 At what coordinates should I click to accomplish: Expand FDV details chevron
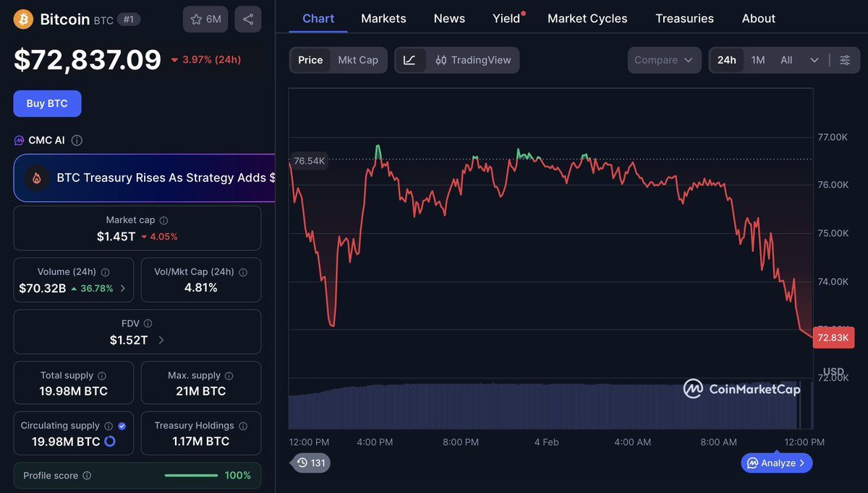[x=161, y=340]
